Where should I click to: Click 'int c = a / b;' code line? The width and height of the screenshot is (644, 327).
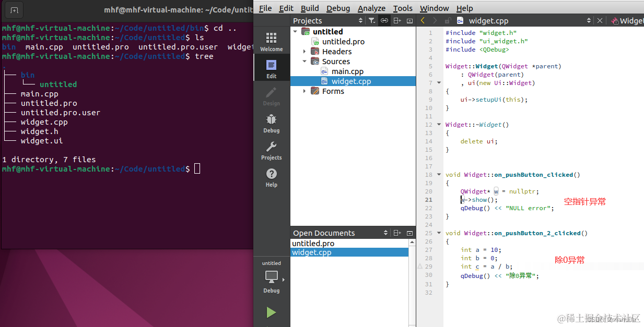click(486, 267)
